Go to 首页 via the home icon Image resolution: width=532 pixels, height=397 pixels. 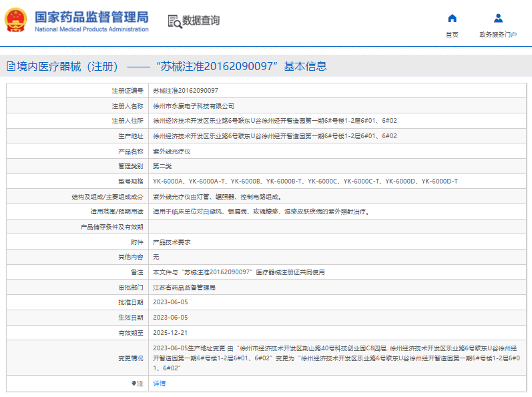tap(452, 18)
